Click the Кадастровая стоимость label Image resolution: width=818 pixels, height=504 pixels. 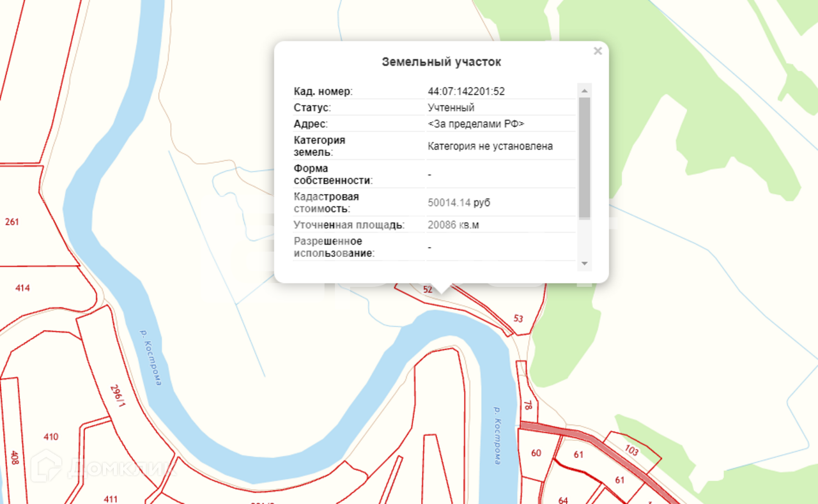[326, 202]
